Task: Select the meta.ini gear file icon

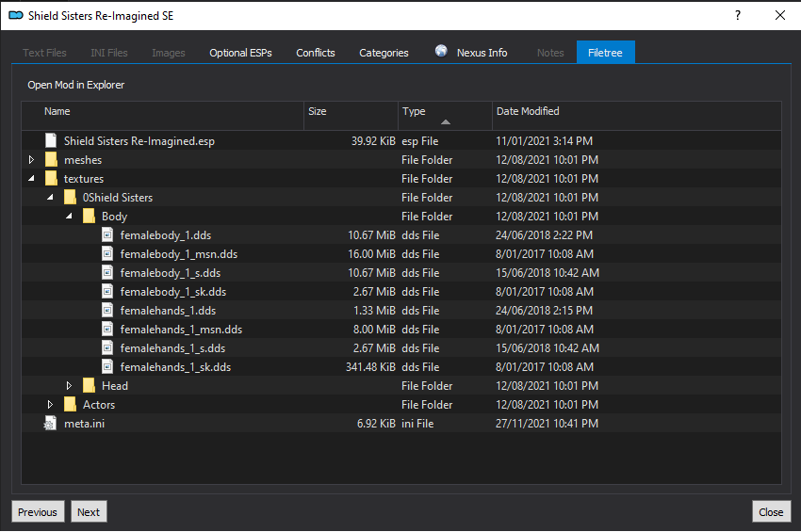Action: point(50,424)
